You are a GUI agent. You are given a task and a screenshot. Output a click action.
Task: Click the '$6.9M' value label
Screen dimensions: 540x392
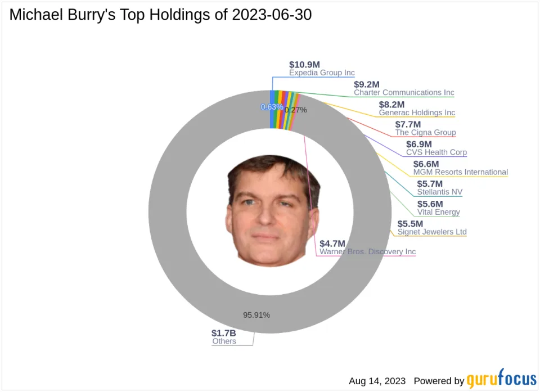point(418,145)
